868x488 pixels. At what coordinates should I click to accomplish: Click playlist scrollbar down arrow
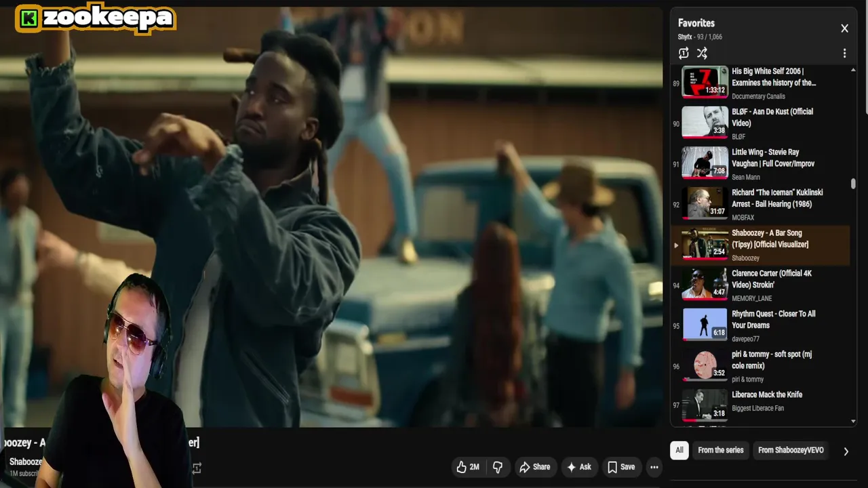[x=853, y=422]
